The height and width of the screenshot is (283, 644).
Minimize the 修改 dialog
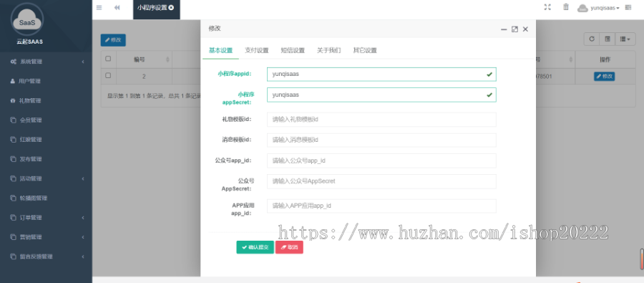pos(504,29)
